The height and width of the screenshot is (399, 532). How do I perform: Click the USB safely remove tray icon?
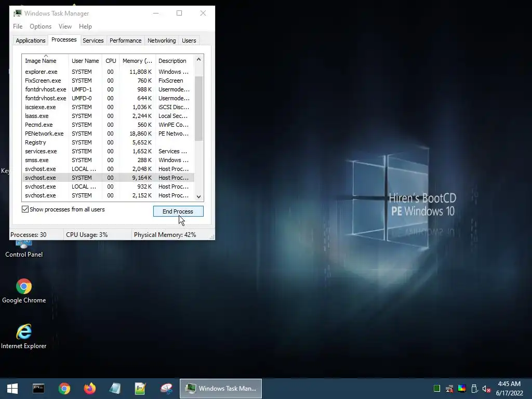[x=474, y=389]
